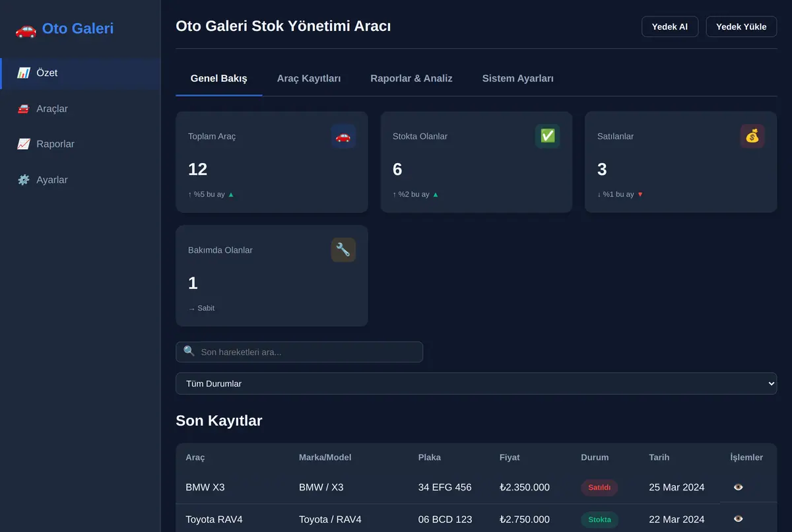Viewport: 792px width, 532px height.
Task: Click the BMW / X3 model cell
Action: [x=321, y=487]
